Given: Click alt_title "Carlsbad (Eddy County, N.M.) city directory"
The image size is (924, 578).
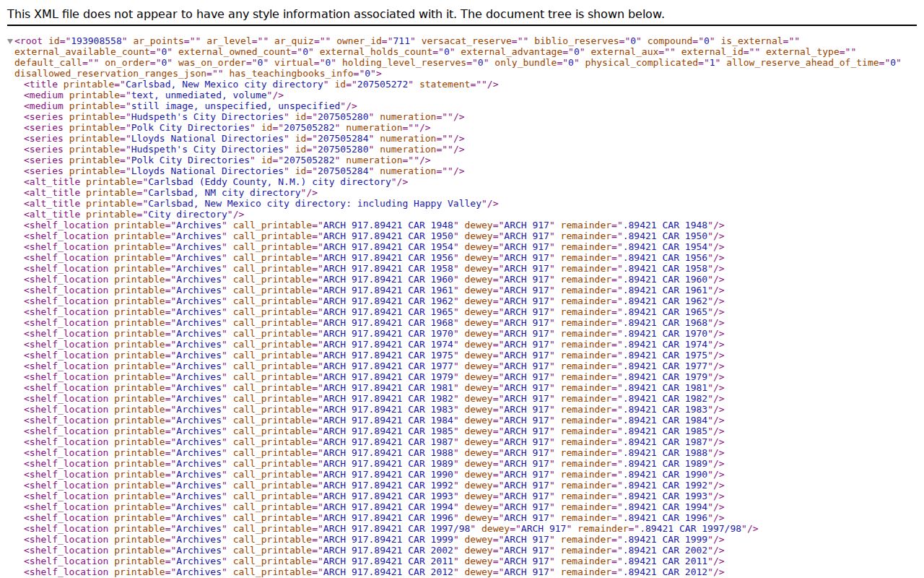Looking at the screenshot, I should tap(216, 182).
